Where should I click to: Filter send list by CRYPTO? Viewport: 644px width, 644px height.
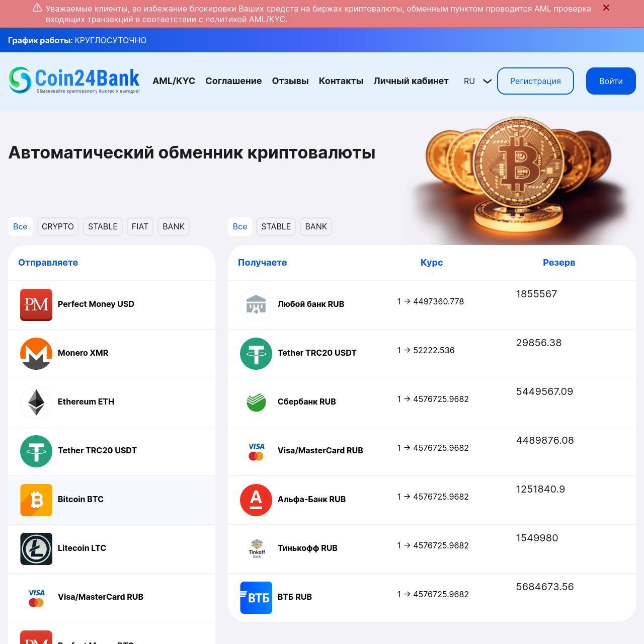pos(58,226)
